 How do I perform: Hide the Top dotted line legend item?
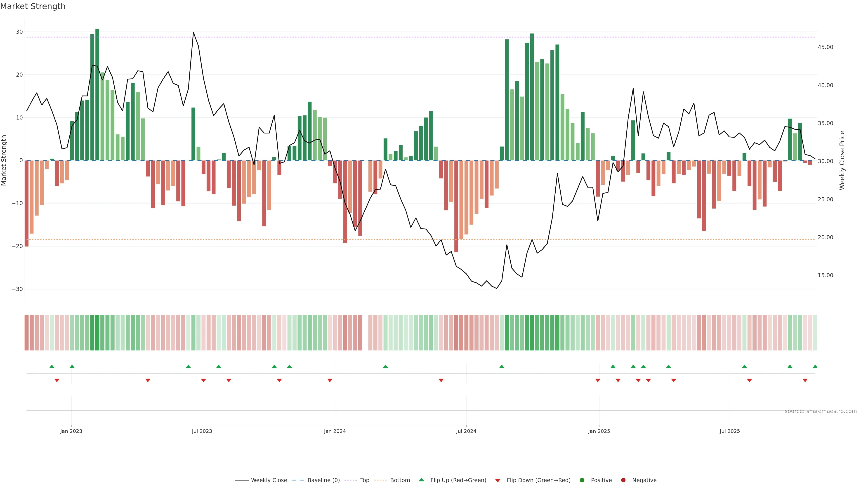364,480
